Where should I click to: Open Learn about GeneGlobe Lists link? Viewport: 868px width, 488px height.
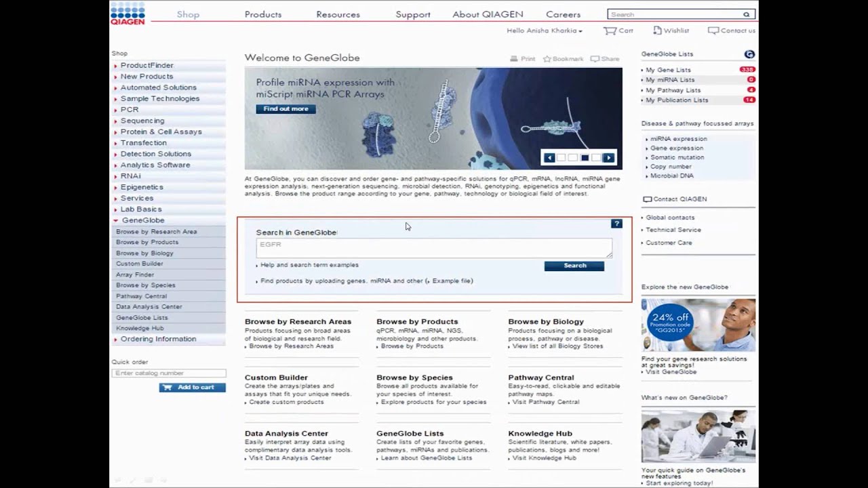coord(426,458)
